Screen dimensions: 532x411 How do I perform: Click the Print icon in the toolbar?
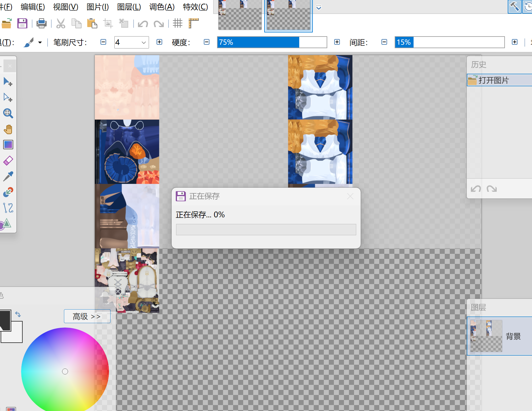(41, 23)
